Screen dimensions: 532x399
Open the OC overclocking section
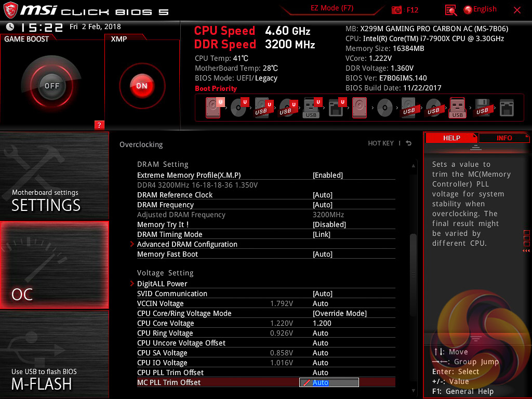[x=54, y=265]
